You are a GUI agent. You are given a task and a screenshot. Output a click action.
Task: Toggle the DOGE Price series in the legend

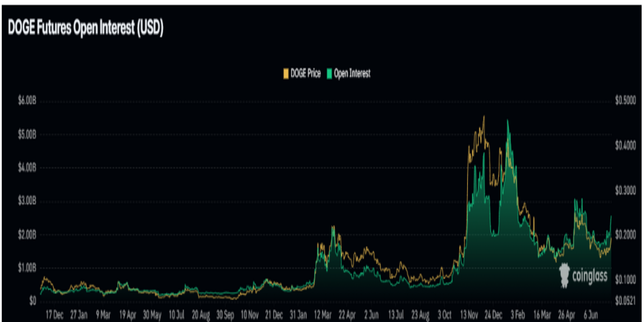coord(302,74)
